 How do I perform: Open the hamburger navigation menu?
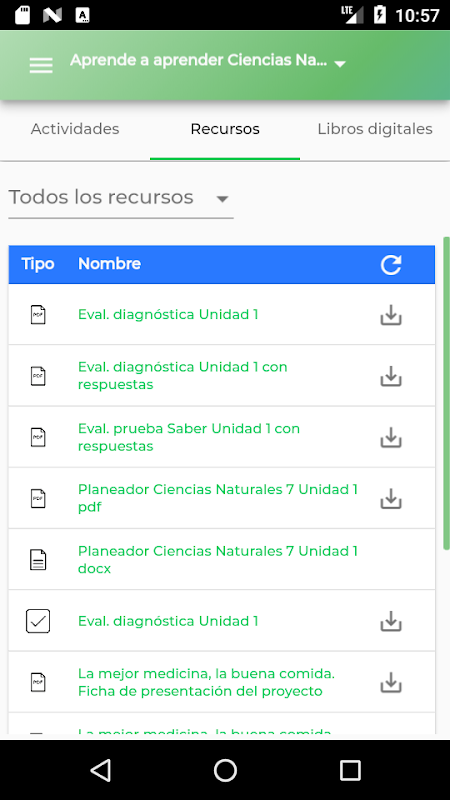click(41, 65)
